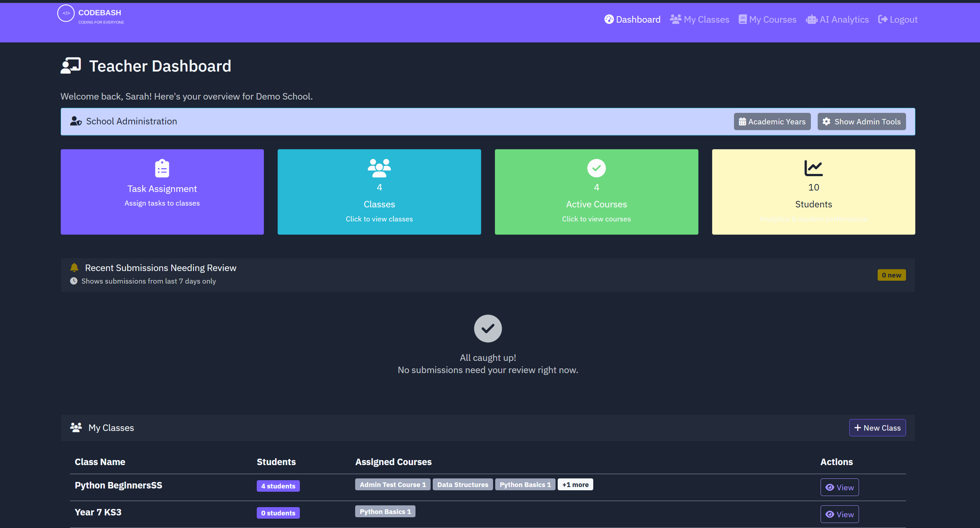This screenshot has height=528, width=980.
Task: Click the School Administration heading text
Action: point(131,121)
